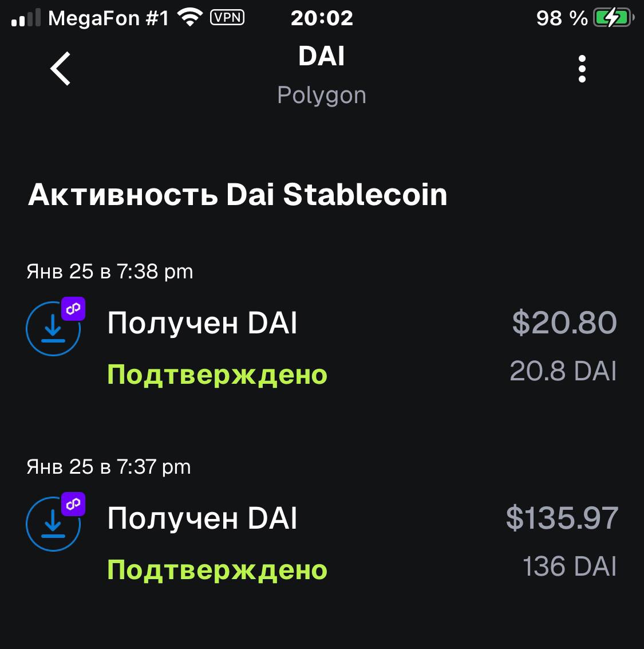Tap the 20:02 clock in the status bar
Screen dimensions: 644x649
tap(322, 18)
